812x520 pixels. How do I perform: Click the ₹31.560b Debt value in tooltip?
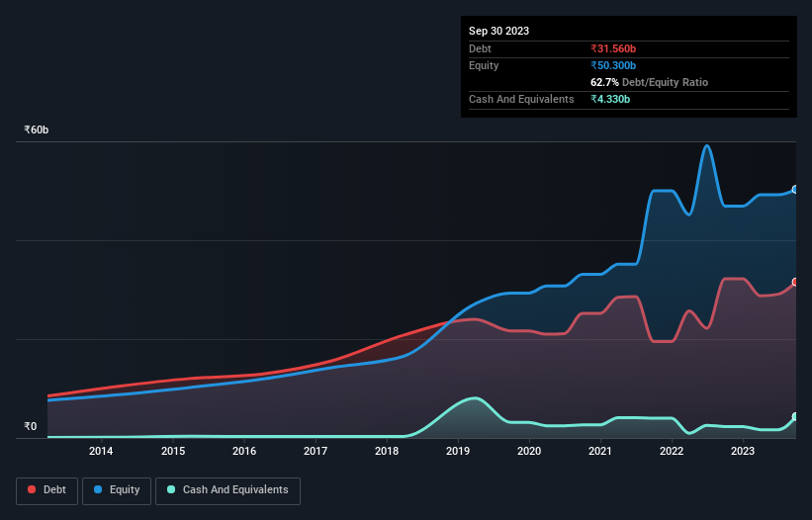[613, 48]
